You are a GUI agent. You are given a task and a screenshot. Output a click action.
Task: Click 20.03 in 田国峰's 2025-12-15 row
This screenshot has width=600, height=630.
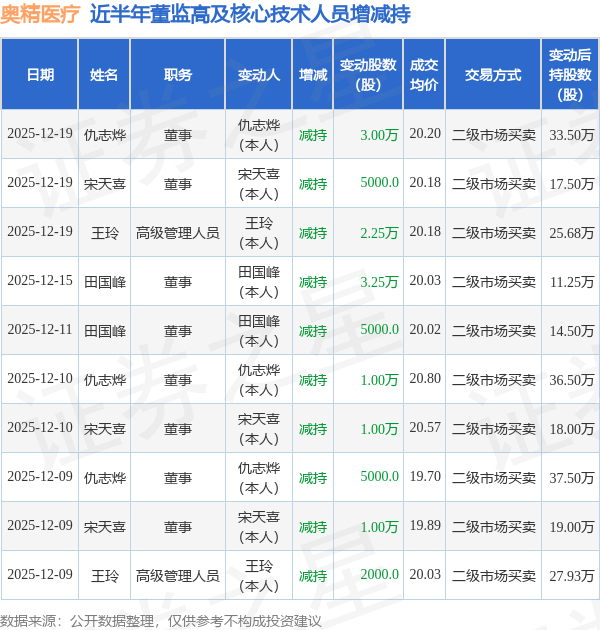click(425, 280)
